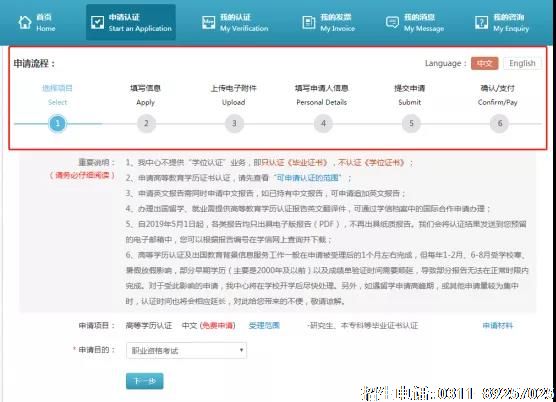Switch language to English

pos(522,63)
